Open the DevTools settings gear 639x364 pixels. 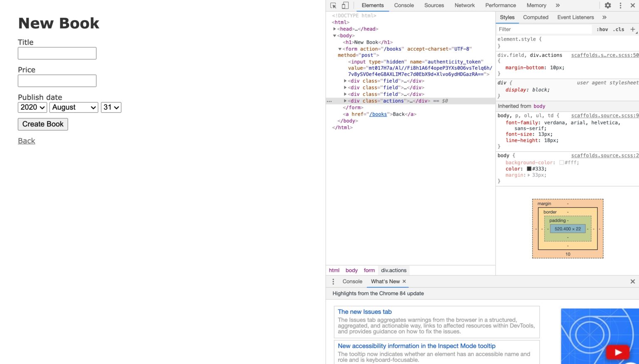click(x=608, y=5)
